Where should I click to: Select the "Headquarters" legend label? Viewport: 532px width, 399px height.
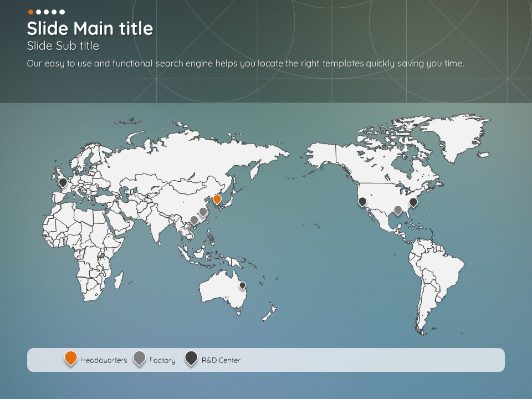104,360
